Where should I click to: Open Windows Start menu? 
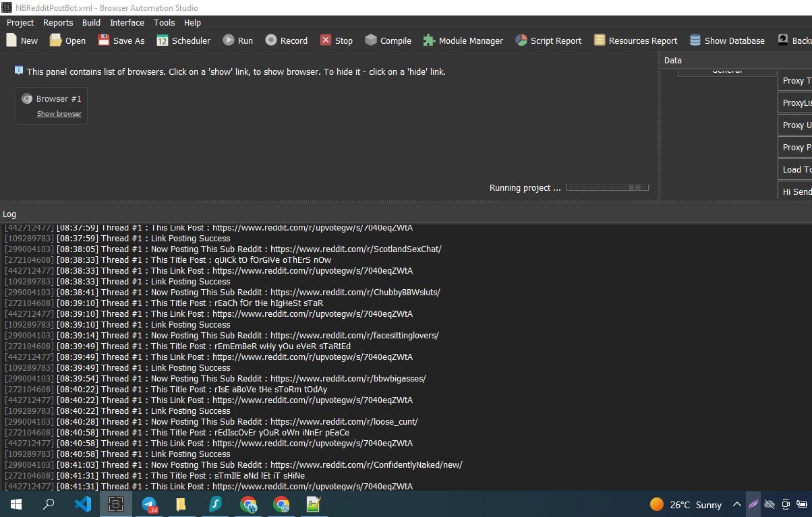coord(16,504)
